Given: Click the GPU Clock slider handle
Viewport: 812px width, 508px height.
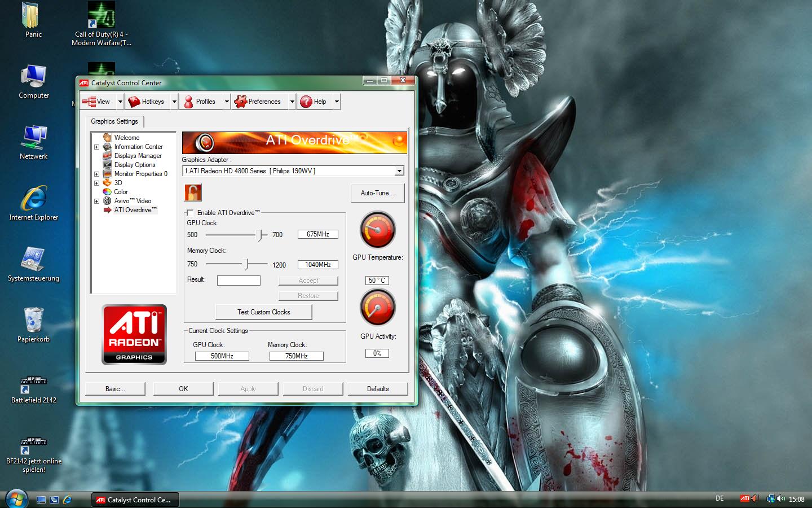Looking at the screenshot, I should [x=260, y=235].
